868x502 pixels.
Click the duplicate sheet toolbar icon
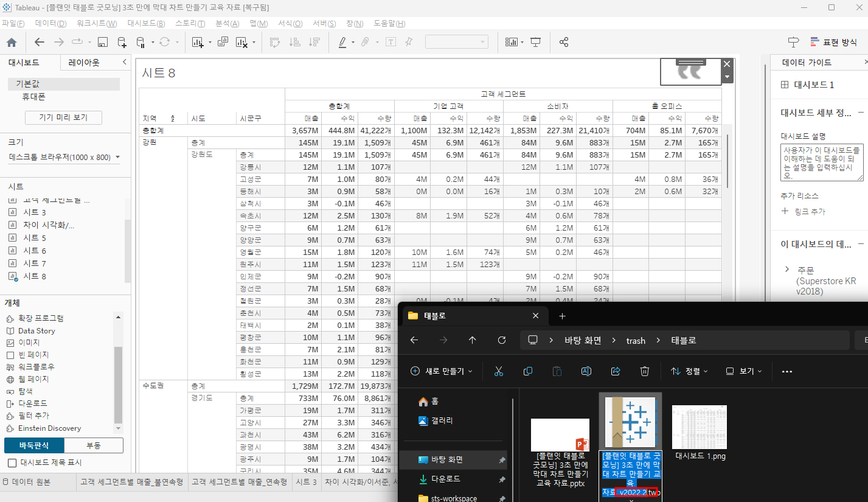coord(223,42)
